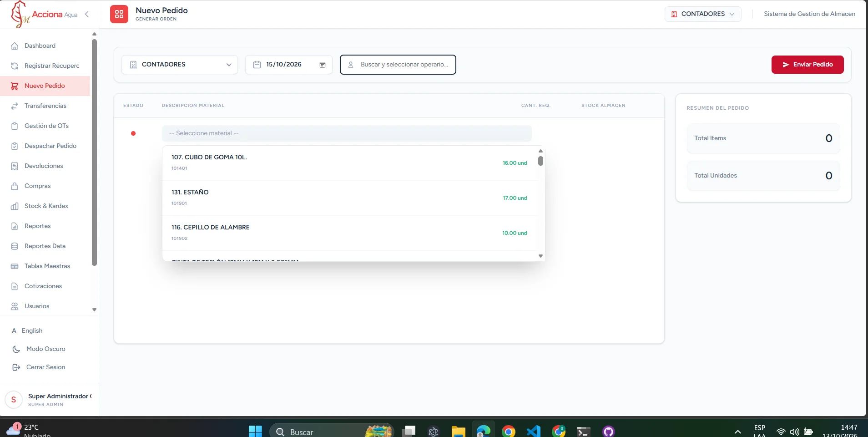The image size is (868, 437).
Task: Open File Explorer in taskbar
Action: coord(458,432)
